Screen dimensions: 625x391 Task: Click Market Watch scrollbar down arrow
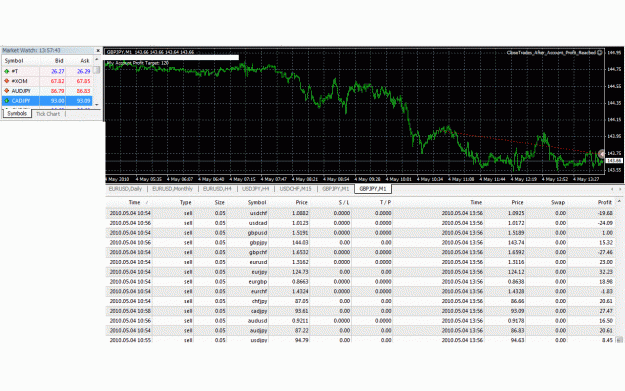coord(97,104)
